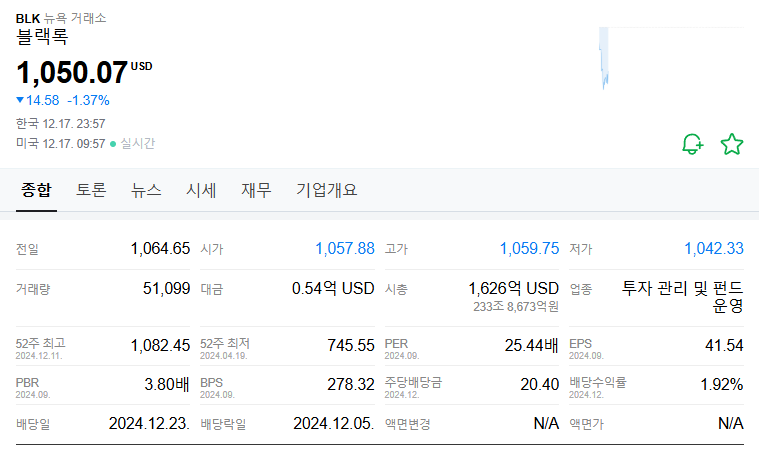Click the 뉴욕 거래소 exchange label

point(75,18)
